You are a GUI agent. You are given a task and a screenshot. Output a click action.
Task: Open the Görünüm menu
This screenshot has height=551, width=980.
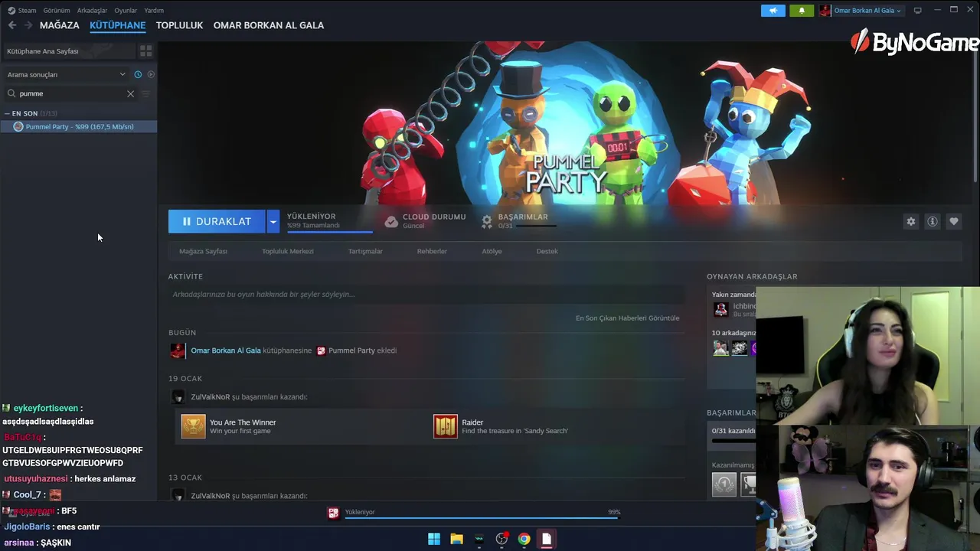click(x=57, y=11)
